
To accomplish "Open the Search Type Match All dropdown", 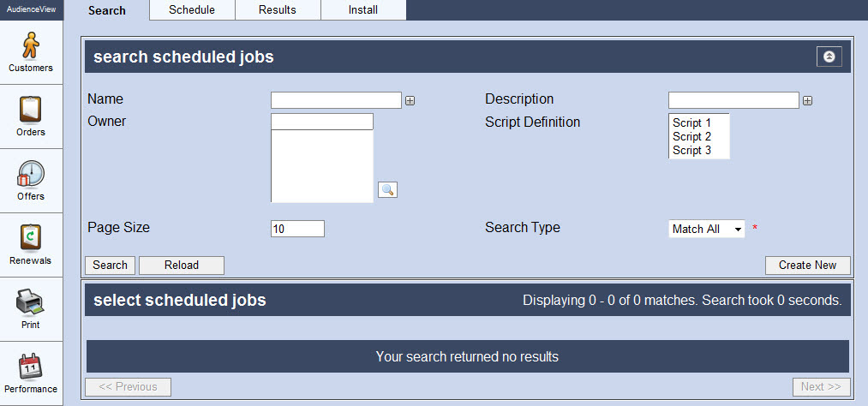I will coord(707,229).
